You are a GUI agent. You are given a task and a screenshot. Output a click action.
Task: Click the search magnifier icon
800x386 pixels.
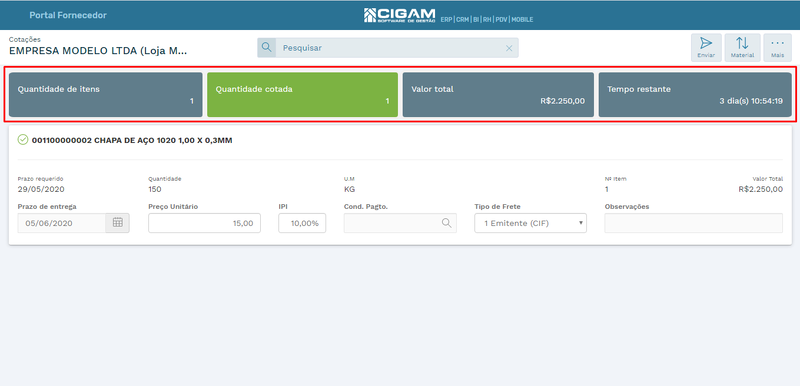click(x=266, y=47)
